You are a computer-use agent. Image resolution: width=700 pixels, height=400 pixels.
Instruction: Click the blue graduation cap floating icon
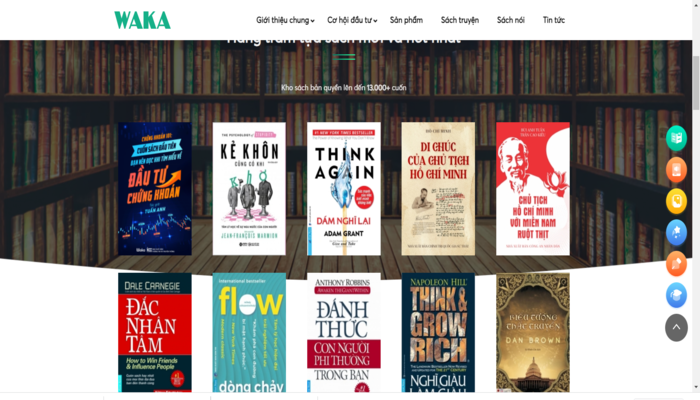(676, 295)
